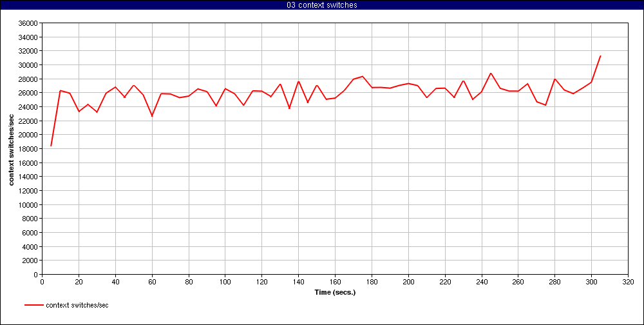Screen dimensions: 644x325
Task: Click x-axis label 240
Action: 481,282
